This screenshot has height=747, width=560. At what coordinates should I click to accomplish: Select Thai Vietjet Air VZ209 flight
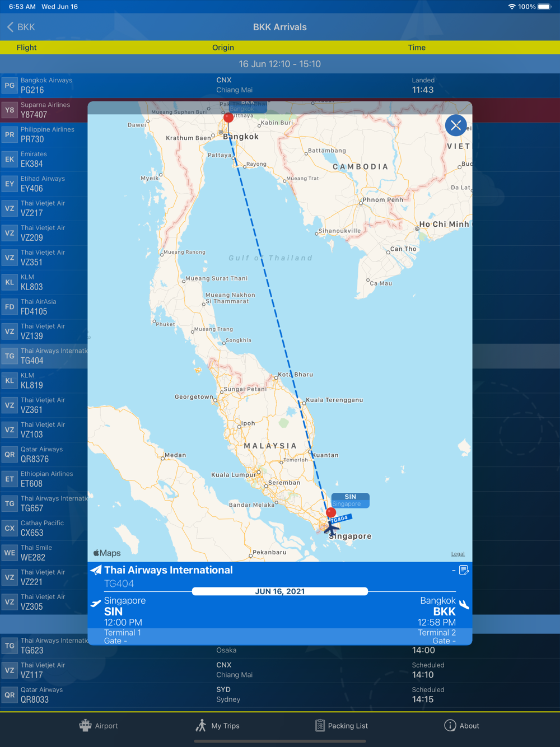(44, 234)
